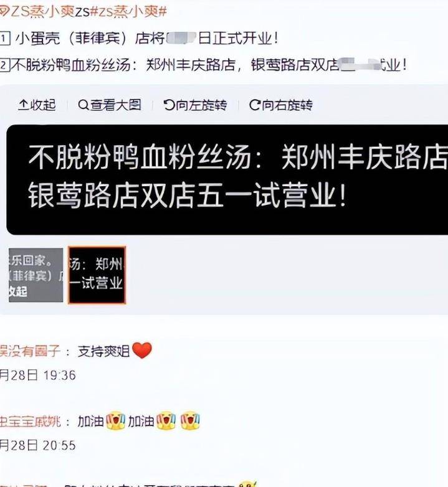Click the 查看大图 text to view the full image

[x=115, y=105]
